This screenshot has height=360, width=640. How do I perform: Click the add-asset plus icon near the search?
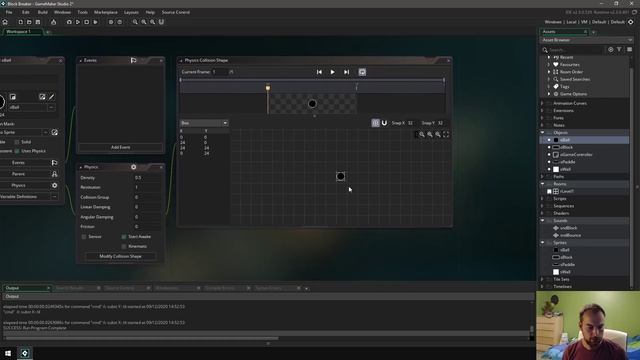point(611,49)
